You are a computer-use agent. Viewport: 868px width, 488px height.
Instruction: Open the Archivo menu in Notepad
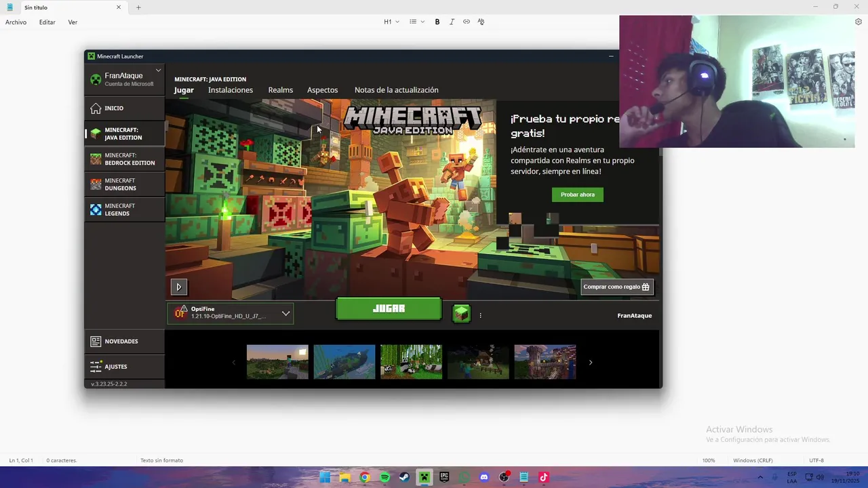click(16, 22)
